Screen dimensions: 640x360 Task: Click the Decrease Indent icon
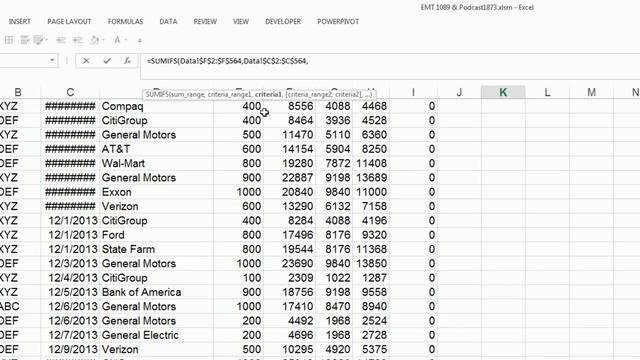(61, 40)
